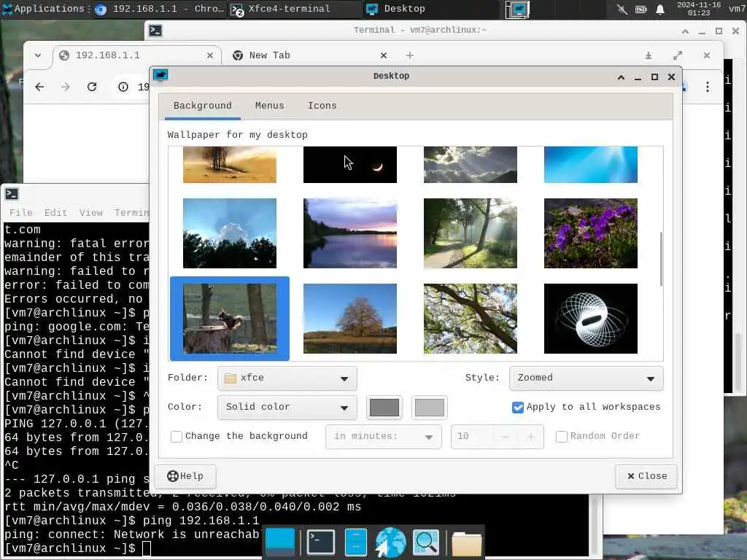Image resolution: width=747 pixels, height=560 pixels.
Task: Open file manager cabinet icon in dock
Action: [356, 542]
